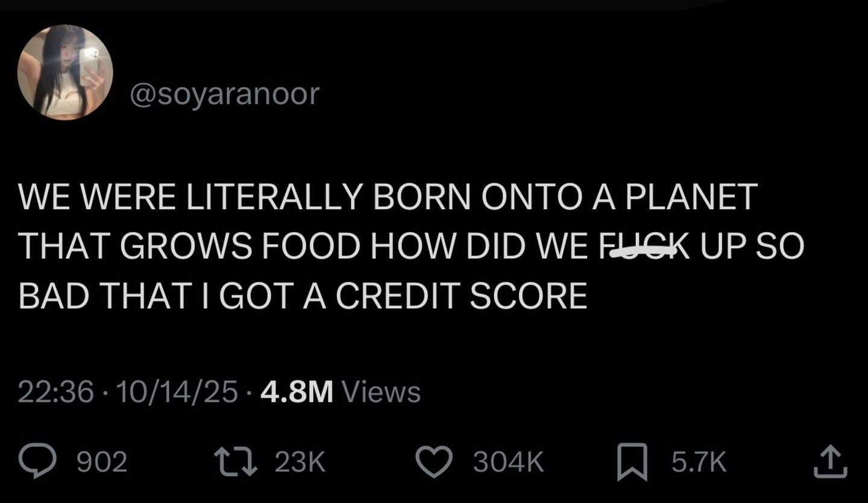The width and height of the screenshot is (868, 503).
Task: Click the 304K likes count
Action: tap(508, 463)
